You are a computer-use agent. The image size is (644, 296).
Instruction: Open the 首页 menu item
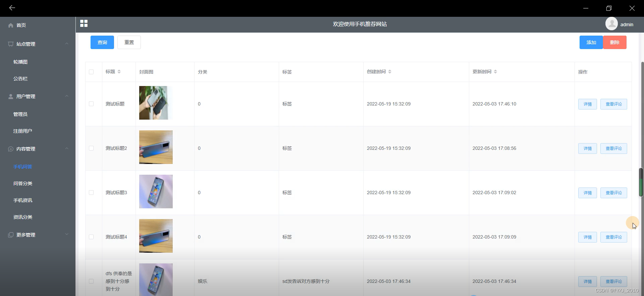pos(38,25)
